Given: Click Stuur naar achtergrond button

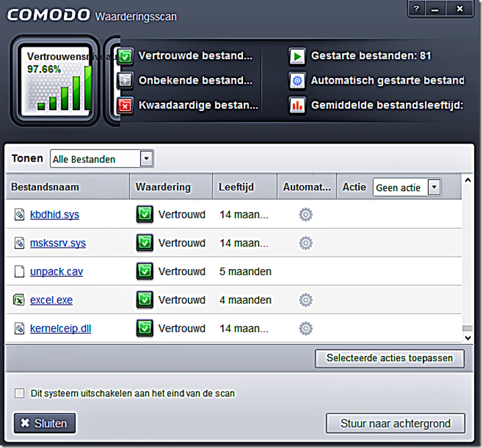Looking at the screenshot, I should (x=395, y=423).
